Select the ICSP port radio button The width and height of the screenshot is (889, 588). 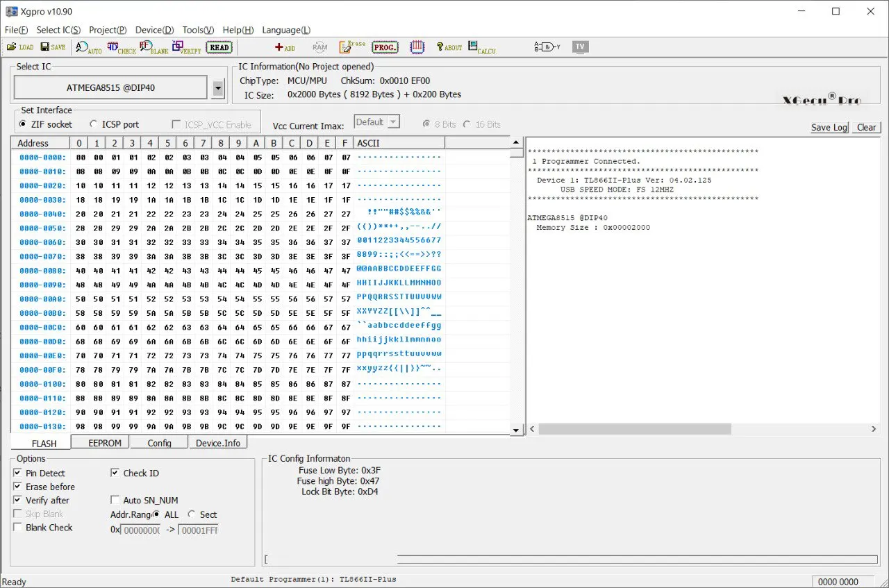94,124
